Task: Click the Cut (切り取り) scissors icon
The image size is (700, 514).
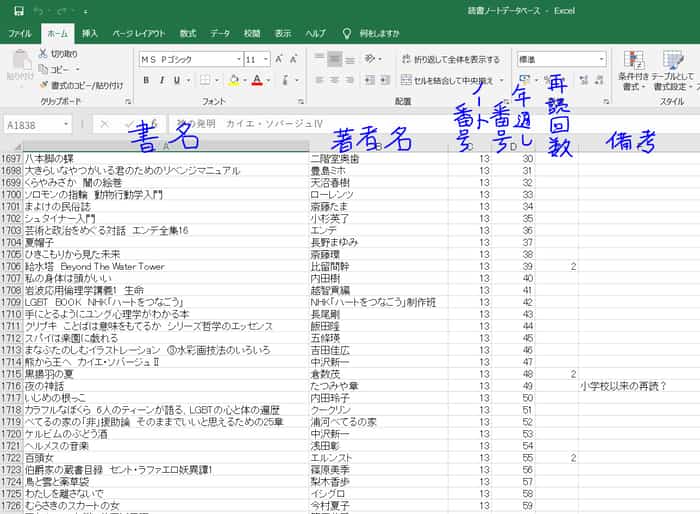Action: point(43,54)
